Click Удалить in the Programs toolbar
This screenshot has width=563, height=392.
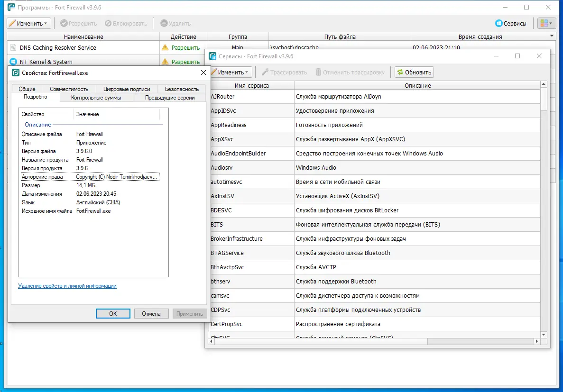tap(175, 23)
